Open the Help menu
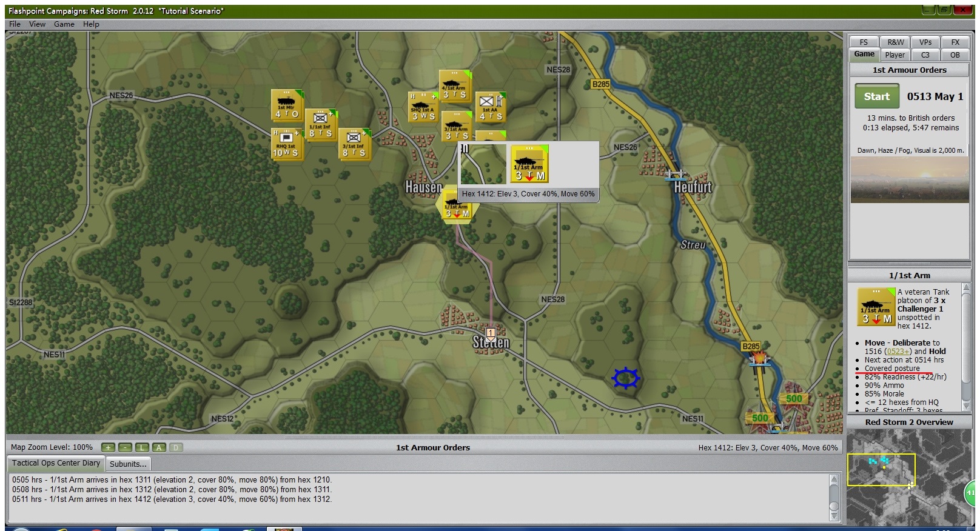The width and height of the screenshot is (980, 531). [x=91, y=24]
